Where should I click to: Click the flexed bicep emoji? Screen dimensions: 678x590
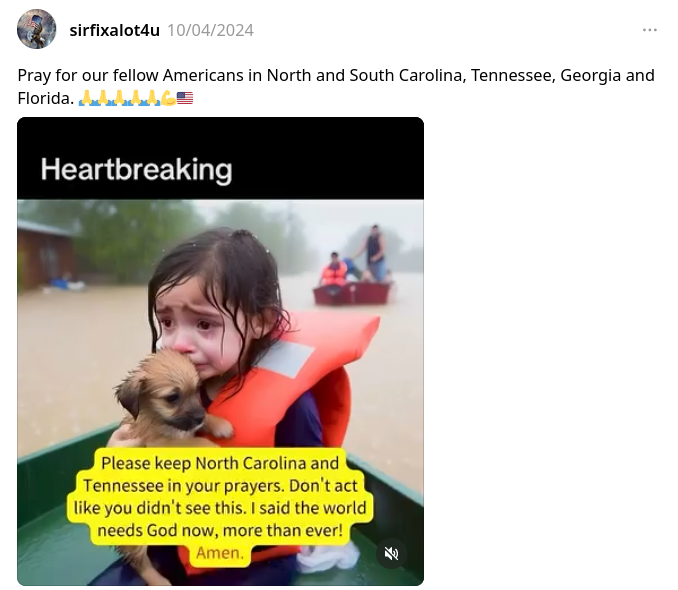[x=168, y=98]
